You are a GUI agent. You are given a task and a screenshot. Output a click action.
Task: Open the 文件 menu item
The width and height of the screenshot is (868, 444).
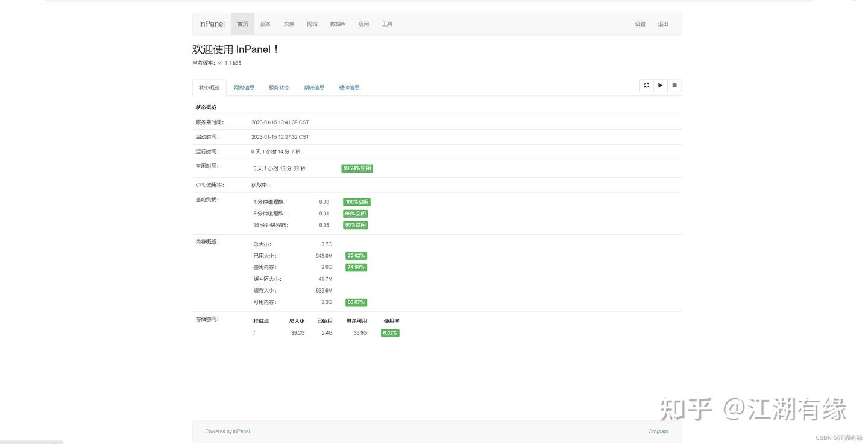click(289, 24)
